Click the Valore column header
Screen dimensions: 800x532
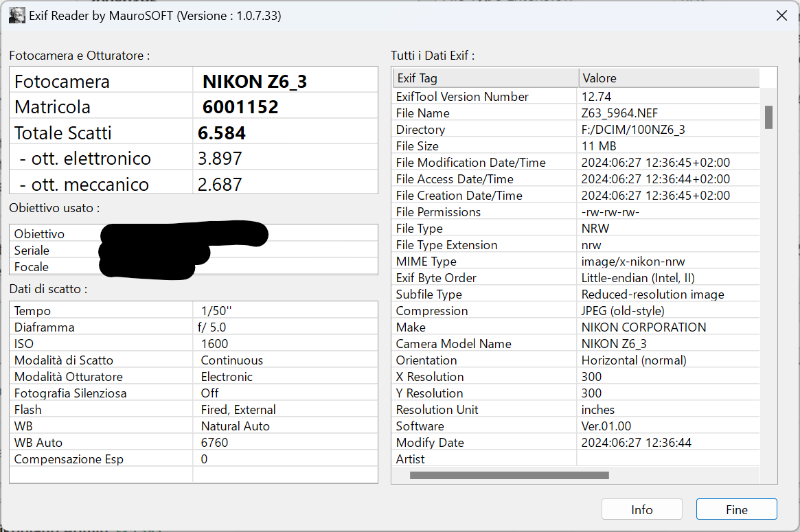pos(669,78)
